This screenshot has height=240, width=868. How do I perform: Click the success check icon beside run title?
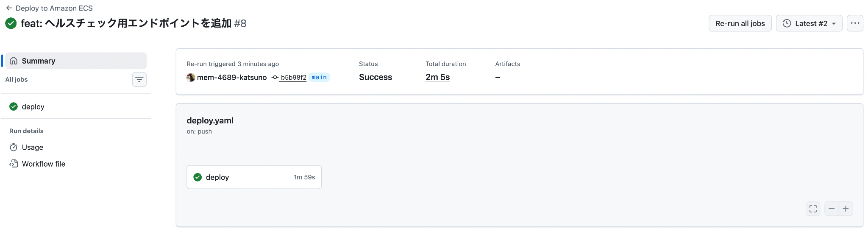11,23
